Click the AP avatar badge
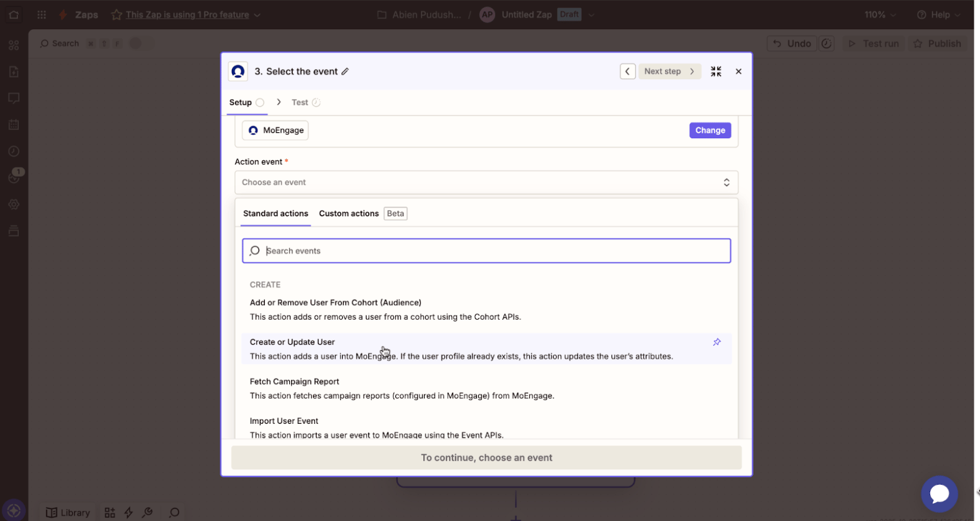The height and width of the screenshot is (521, 980). click(488, 14)
